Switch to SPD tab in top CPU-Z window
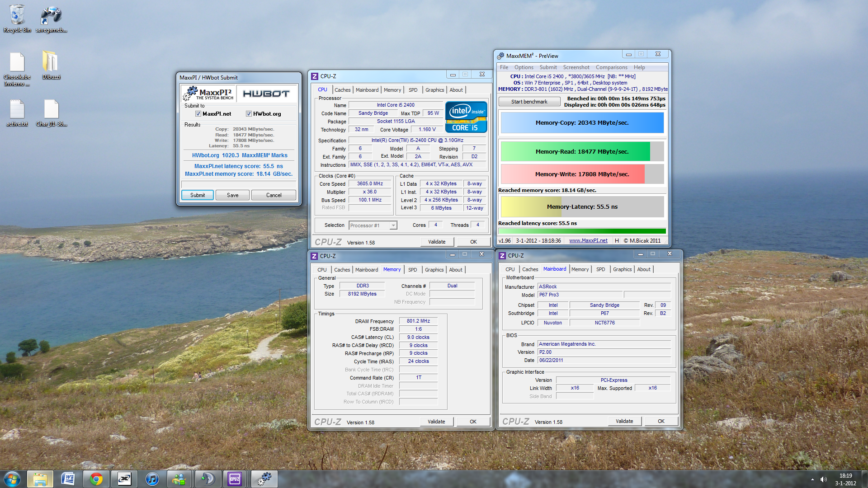The width and height of the screenshot is (868, 488). [413, 90]
